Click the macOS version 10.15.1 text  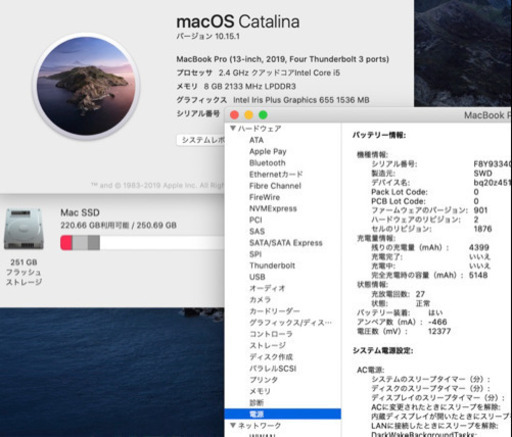point(208,36)
